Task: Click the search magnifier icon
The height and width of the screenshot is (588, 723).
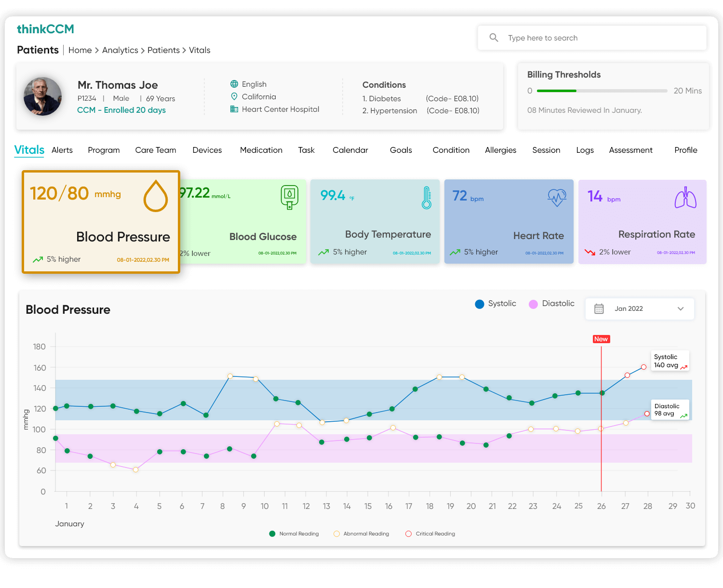Action: click(x=494, y=37)
